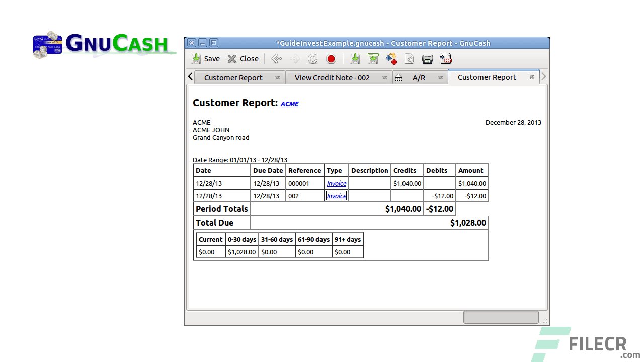This screenshot has width=644, height=362.
Task: Click the bottom horizontal scrollbar
Action: point(501,317)
